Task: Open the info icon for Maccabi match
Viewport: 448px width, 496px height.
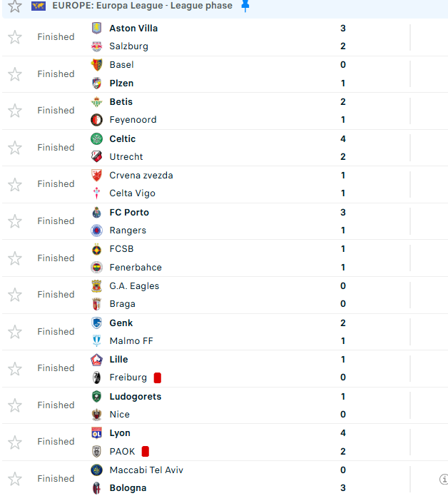Action: point(443,479)
